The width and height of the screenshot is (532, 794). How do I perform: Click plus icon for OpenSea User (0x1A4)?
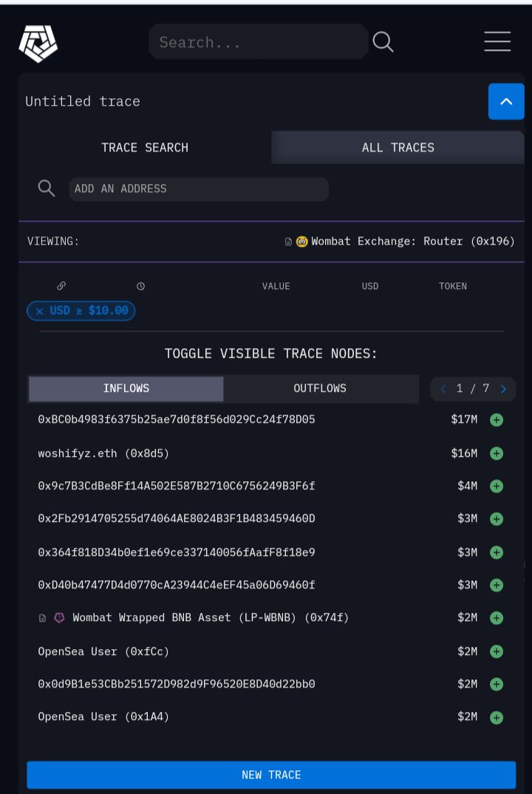497,717
